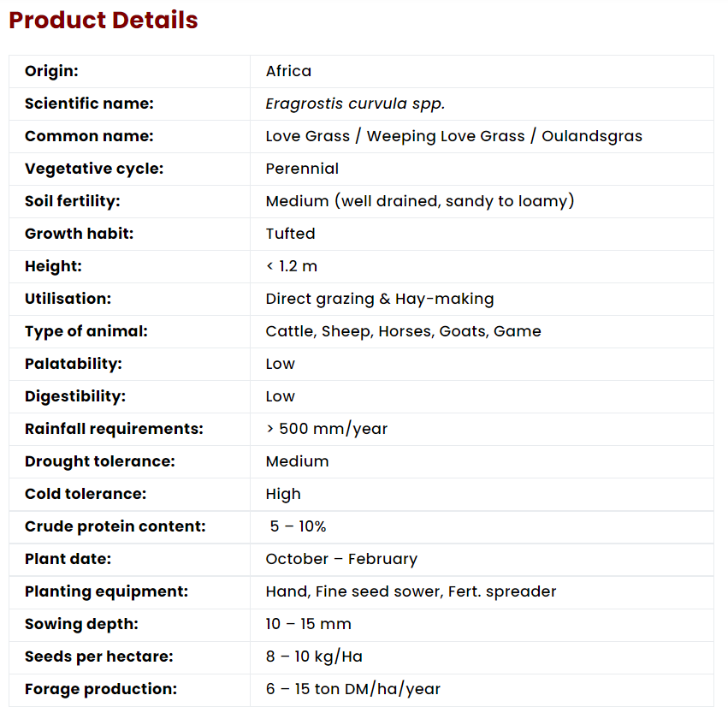Click the Perennial vegetative cycle value

[302, 169]
